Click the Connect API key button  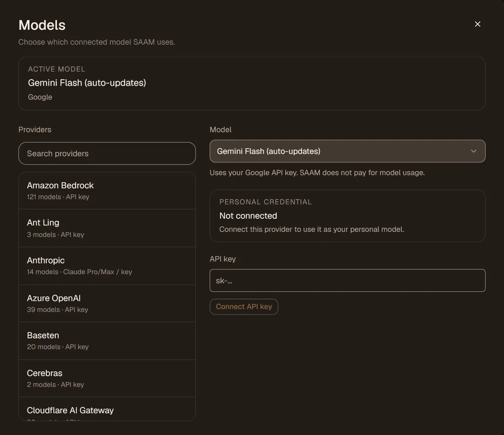point(244,306)
